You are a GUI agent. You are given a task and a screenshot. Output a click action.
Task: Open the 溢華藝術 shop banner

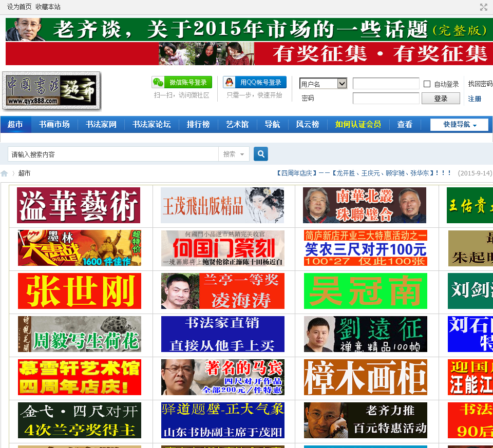79,205
